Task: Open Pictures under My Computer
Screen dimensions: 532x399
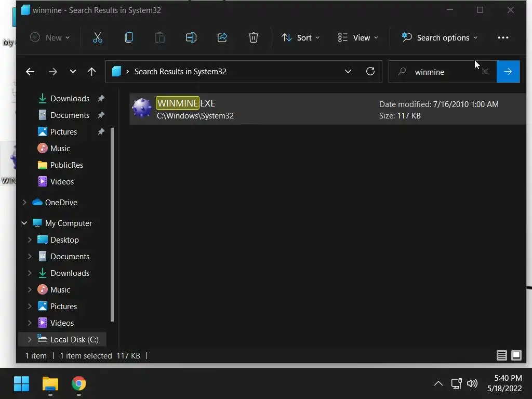Action: pos(63,307)
